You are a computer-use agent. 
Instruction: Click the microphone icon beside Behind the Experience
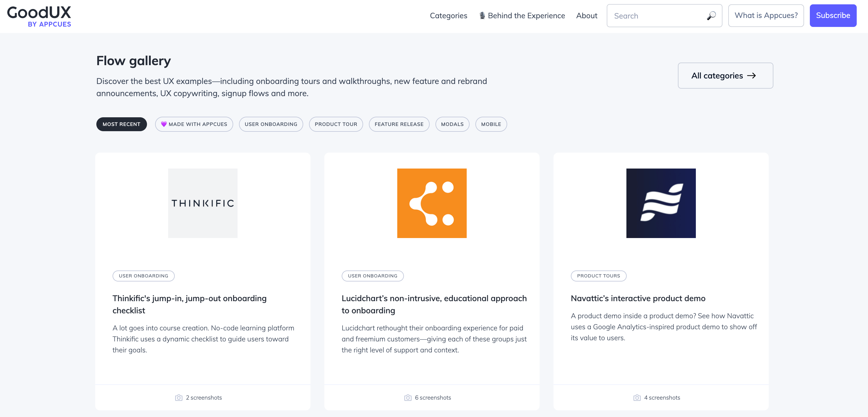pyautogui.click(x=482, y=16)
